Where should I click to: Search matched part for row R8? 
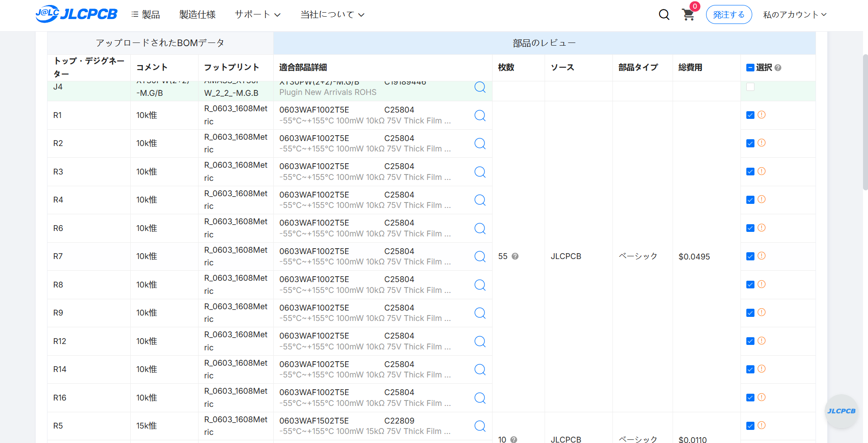pos(480,285)
